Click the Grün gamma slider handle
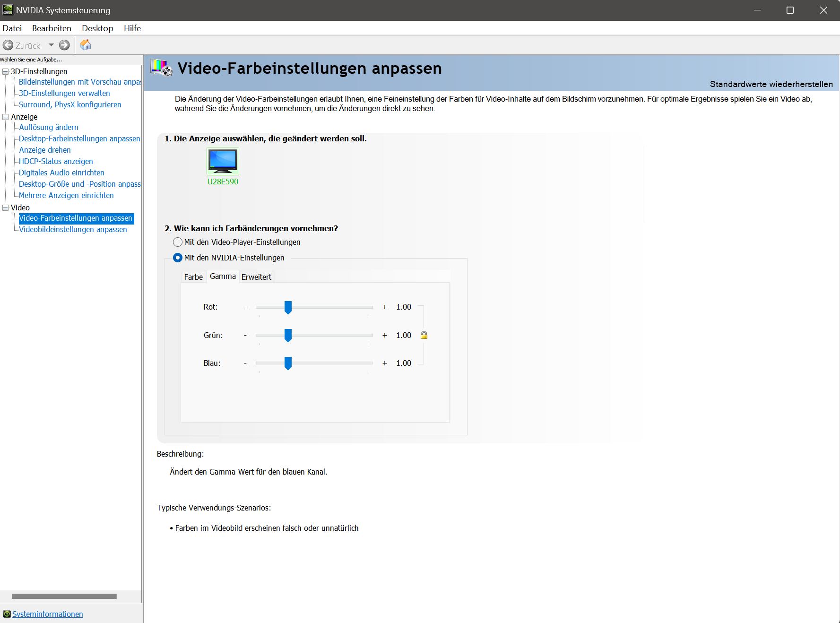The width and height of the screenshot is (840, 623). (288, 336)
